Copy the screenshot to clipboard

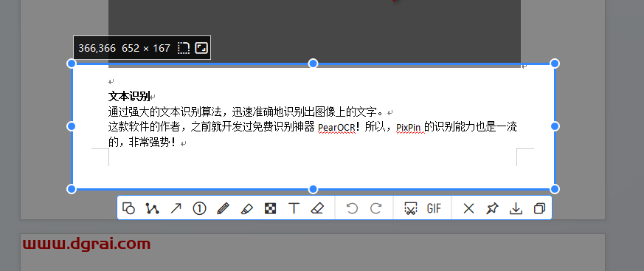pyautogui.click(x=539, y=208)
